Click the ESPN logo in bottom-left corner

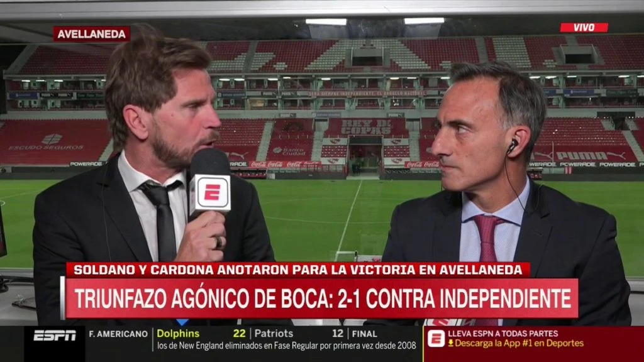(x=55, y=336)
